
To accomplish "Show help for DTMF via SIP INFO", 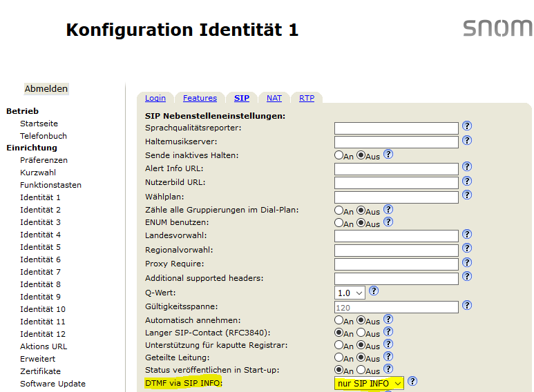I will coord(412,381).
